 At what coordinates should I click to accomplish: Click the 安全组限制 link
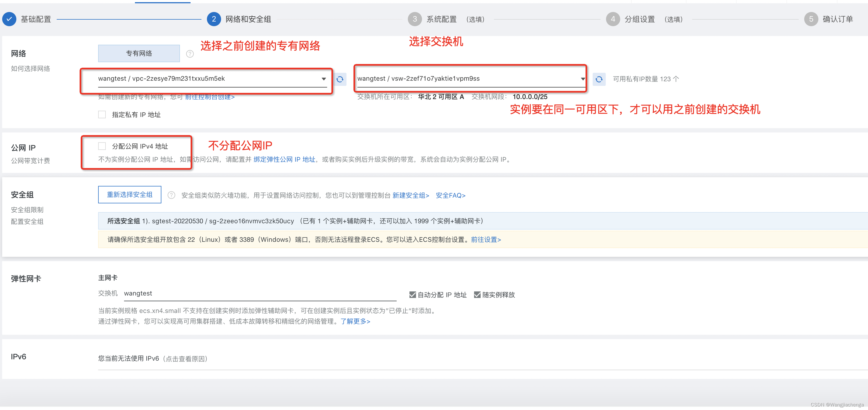click(27, 210)
